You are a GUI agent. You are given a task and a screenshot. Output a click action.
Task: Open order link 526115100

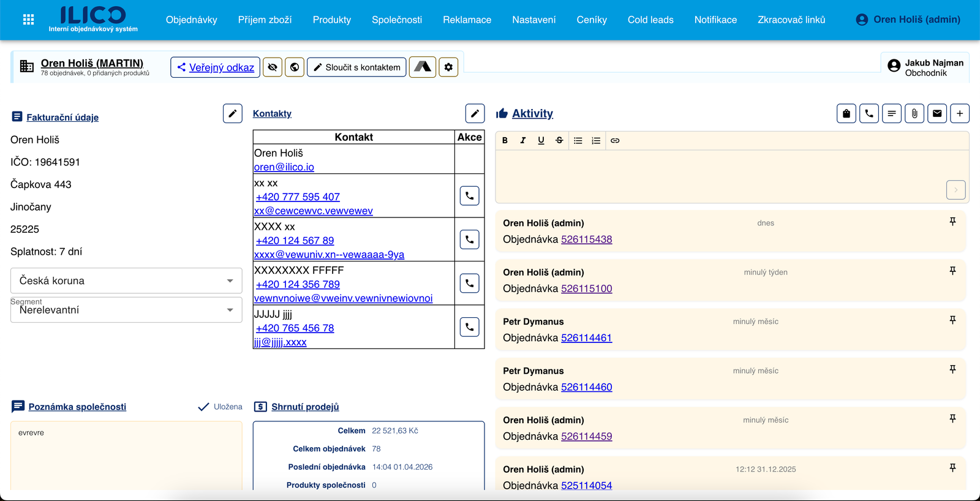586,288
